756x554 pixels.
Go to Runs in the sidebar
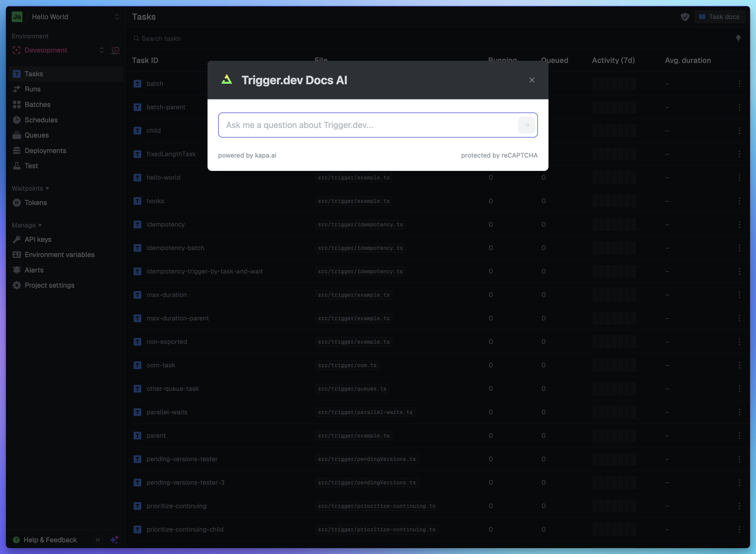[66, 89]
